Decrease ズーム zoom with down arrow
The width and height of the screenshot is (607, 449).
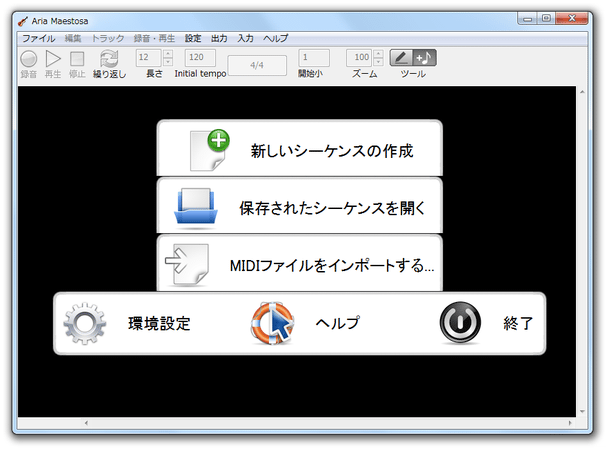[x=379, y=62]
